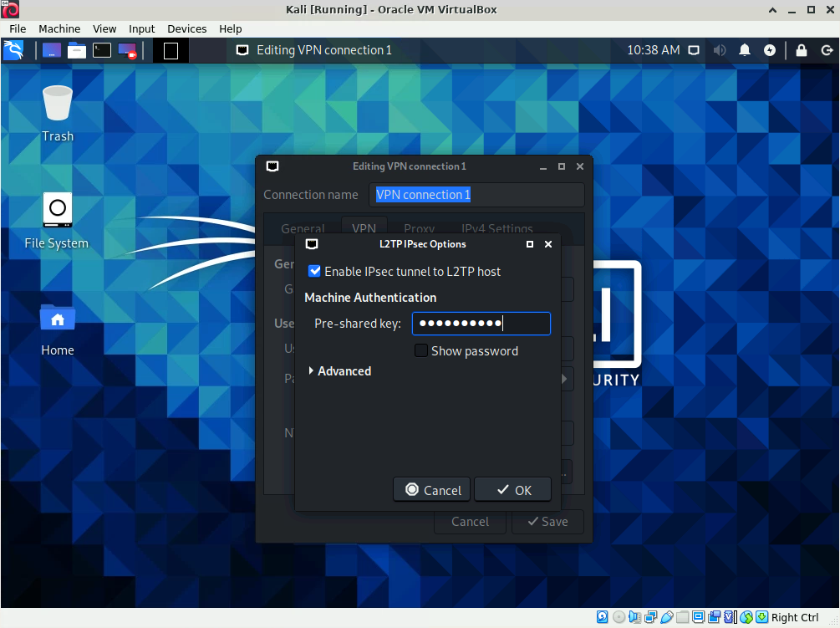
Task: Launch the terminal emulator from the panel
Action: tap(102, 50)
